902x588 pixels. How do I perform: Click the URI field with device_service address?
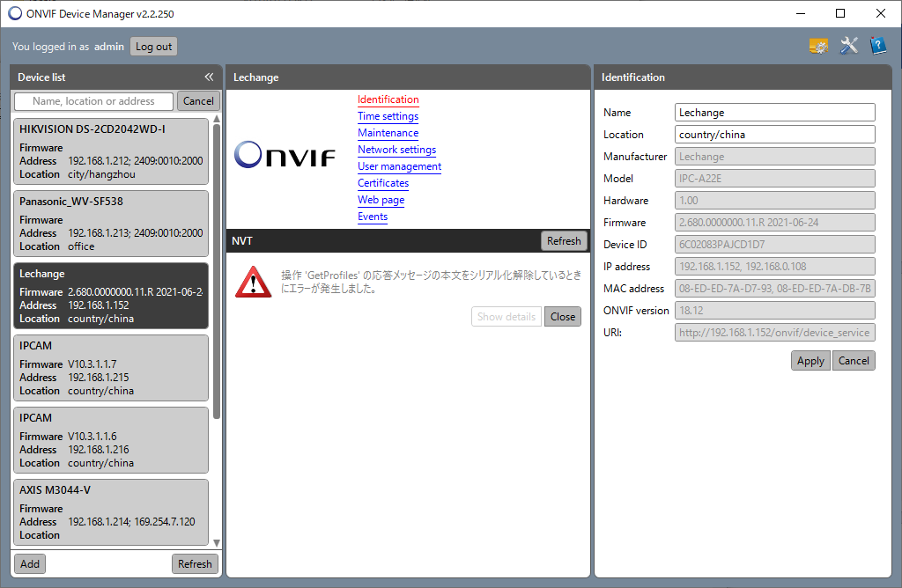[775, 332]
